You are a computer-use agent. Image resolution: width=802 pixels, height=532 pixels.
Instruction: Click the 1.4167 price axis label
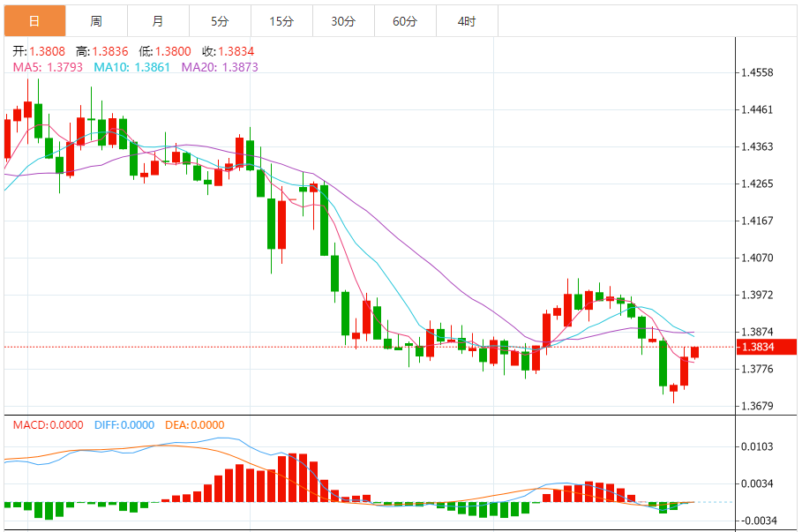pyautogui.click(x=758, y=221)
